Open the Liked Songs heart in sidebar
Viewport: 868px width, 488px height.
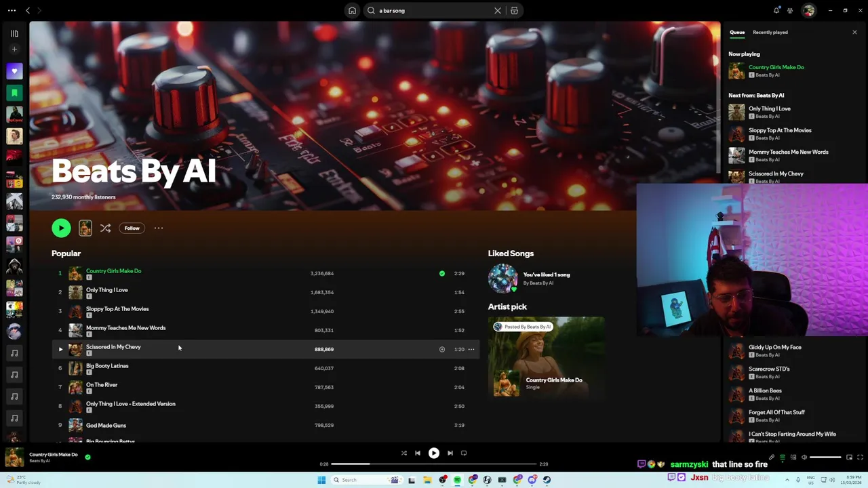click(x=14, y=71)
